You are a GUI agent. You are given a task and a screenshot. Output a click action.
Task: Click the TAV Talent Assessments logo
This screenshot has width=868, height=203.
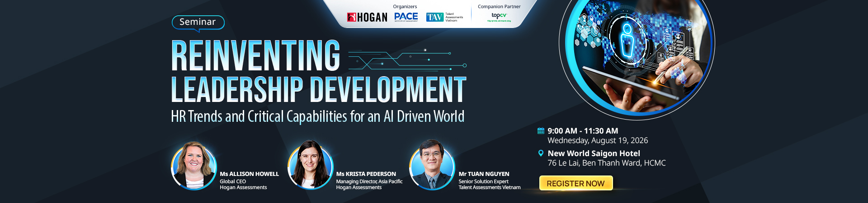pyautogui.click(x=445, y=17)
